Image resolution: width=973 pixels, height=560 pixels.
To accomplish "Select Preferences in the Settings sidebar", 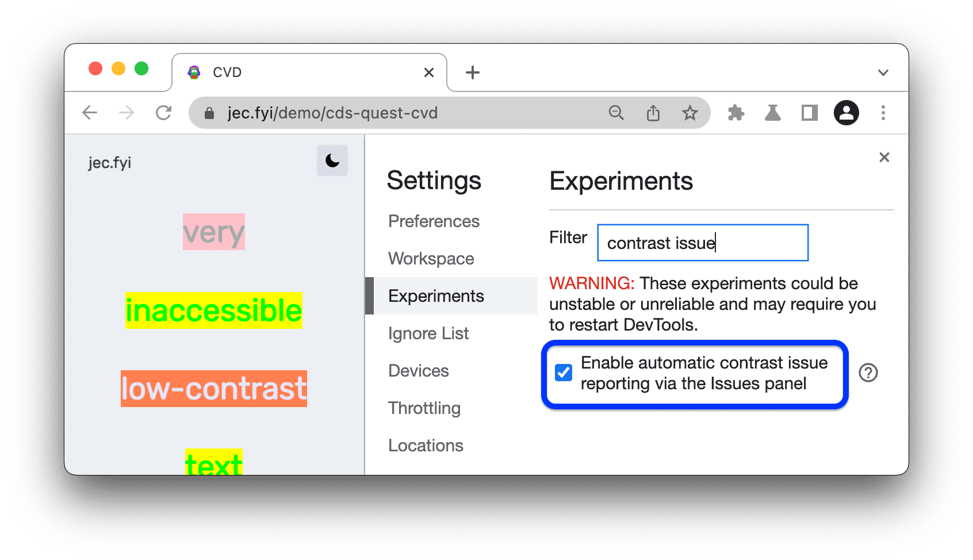I will pyautogui.click(x=434, y=221).
